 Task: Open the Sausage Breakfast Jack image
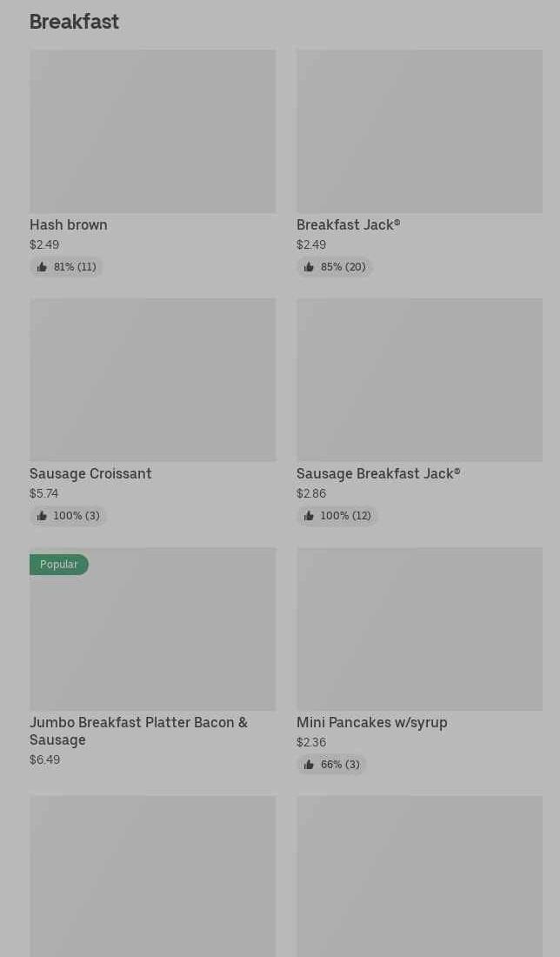pos(420,379)
